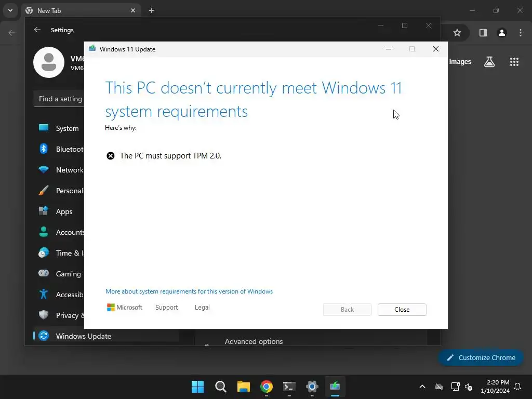
Task: Click the network status tray icon
Action: tap(455, 387)
